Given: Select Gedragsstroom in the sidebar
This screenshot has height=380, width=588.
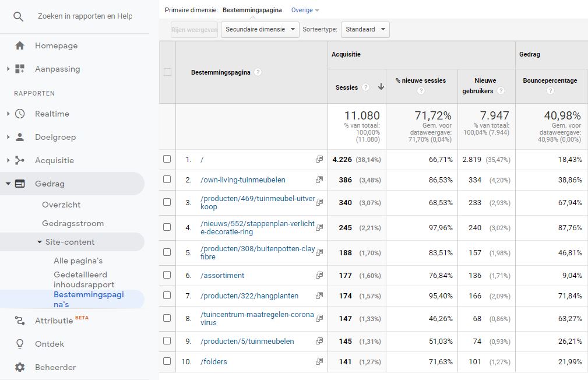Looking at the screenshot, I should [73, 223].
